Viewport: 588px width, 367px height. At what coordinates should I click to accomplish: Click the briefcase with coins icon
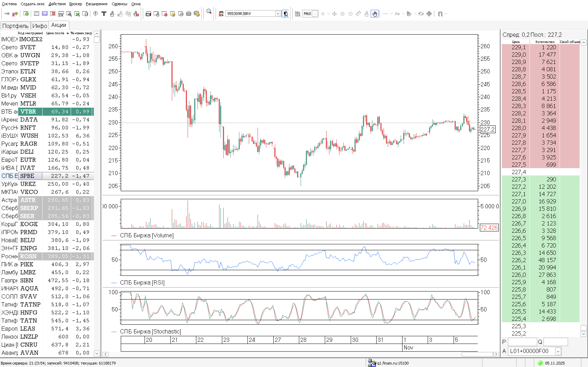click(197, 14)
